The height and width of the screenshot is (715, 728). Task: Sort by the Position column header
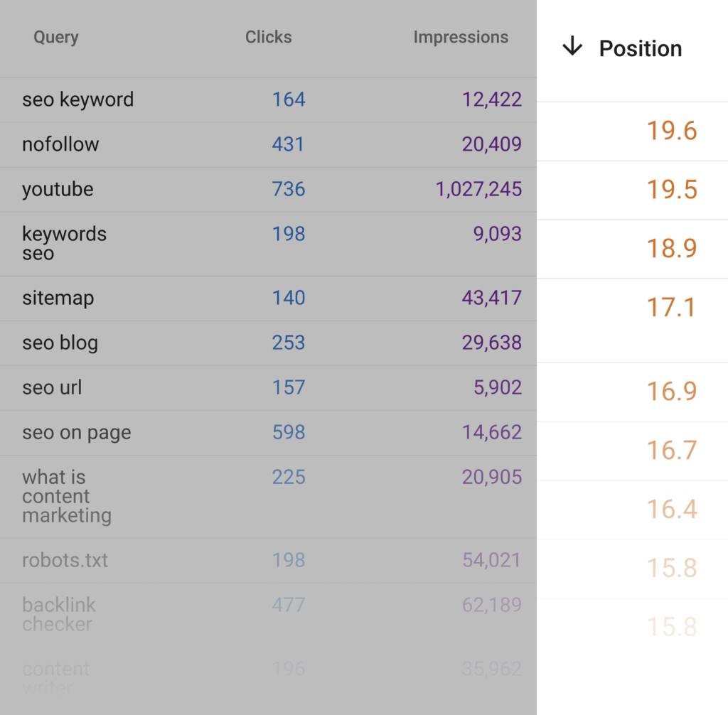[640, 48]
